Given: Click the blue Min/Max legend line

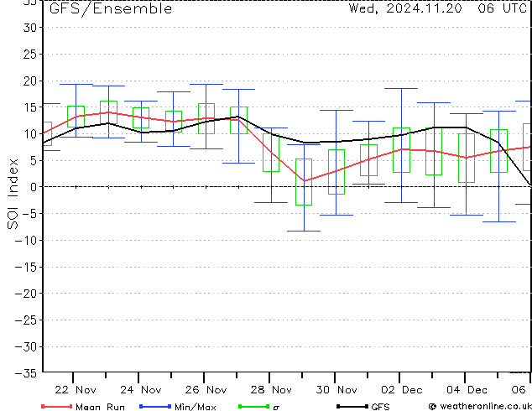Looking at the screenshot, I should 155,406.
